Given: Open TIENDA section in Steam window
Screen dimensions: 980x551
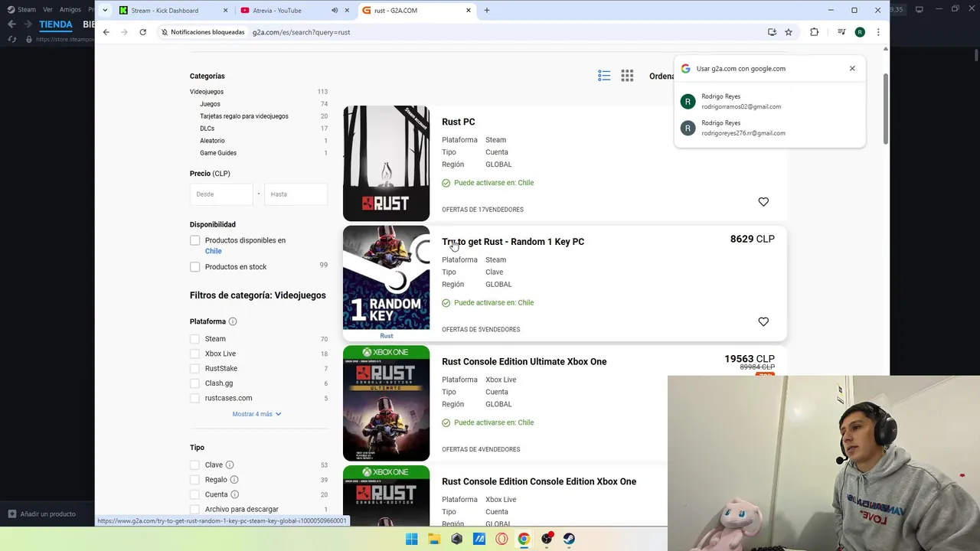Looking at the screenshot, I should click(x=56, y=24).
